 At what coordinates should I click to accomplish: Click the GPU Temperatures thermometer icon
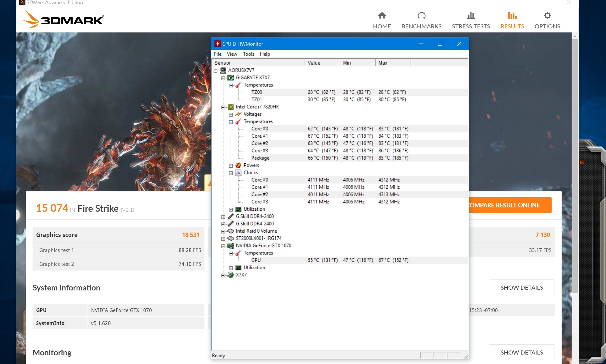pos(238,253)
